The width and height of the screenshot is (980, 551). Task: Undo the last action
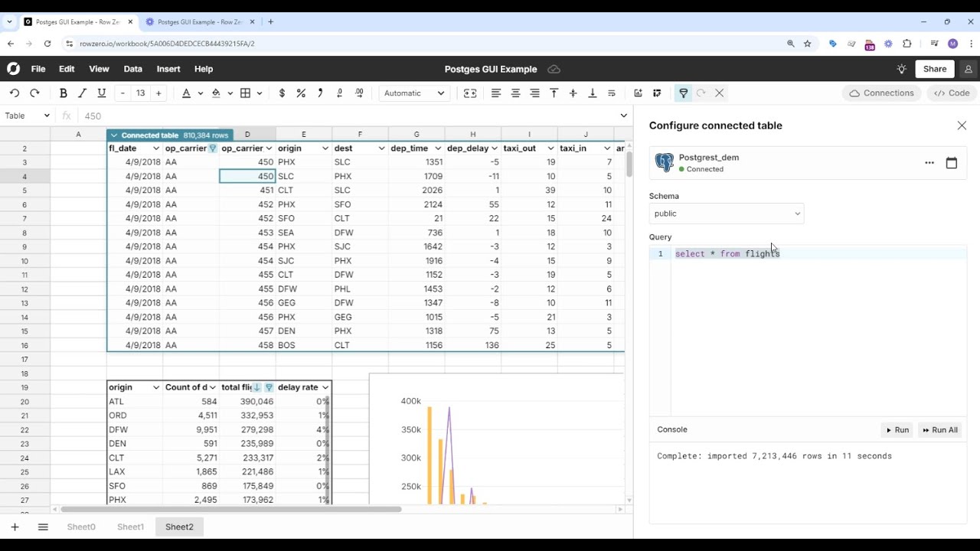15,93
